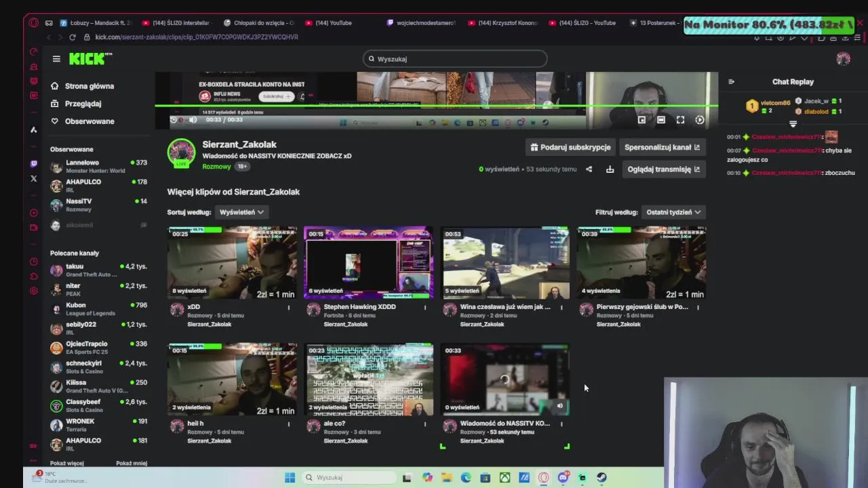This screenshot has width=868, height=488.
Task: Open the Stephen Hawking XDDD clip thumbnail
Action: coord(368,263)
